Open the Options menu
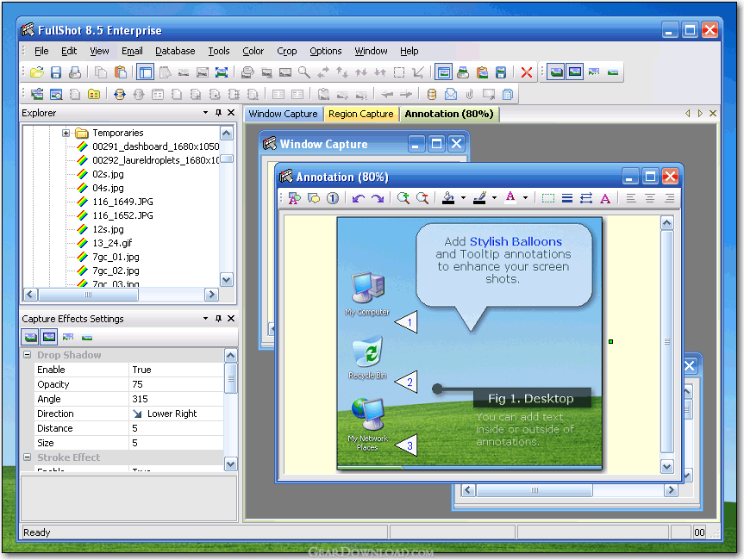The image size is (744, 560). pos(326,51)
